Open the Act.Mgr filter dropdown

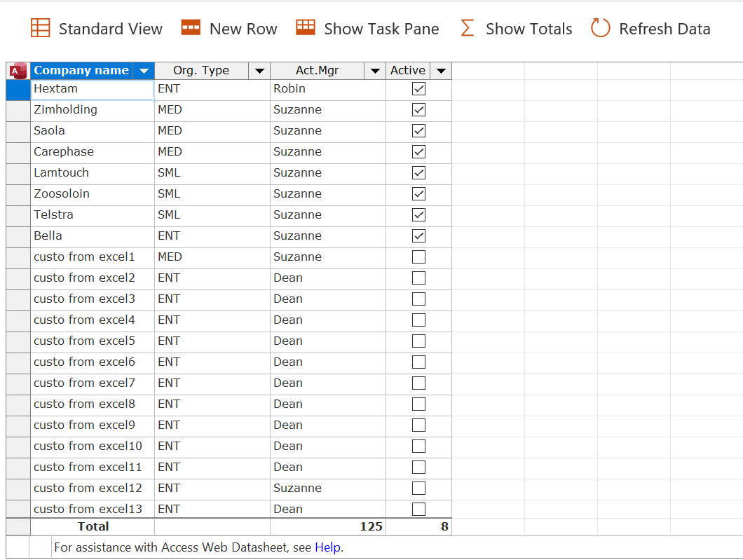pyautogui.click(x=375, y=71)
